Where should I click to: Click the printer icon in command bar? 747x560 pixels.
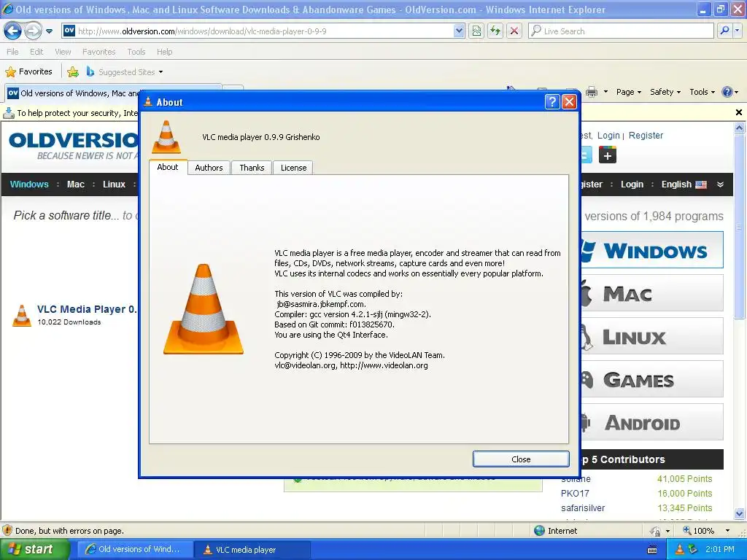591,92
